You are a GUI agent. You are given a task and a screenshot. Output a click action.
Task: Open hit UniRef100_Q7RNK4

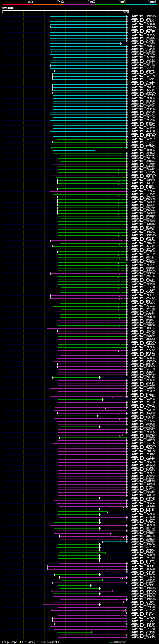(x=143, y=602)
